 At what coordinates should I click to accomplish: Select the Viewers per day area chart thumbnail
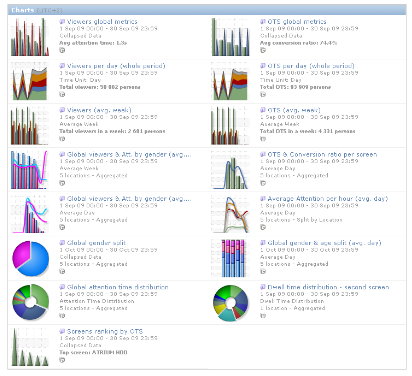30,81
